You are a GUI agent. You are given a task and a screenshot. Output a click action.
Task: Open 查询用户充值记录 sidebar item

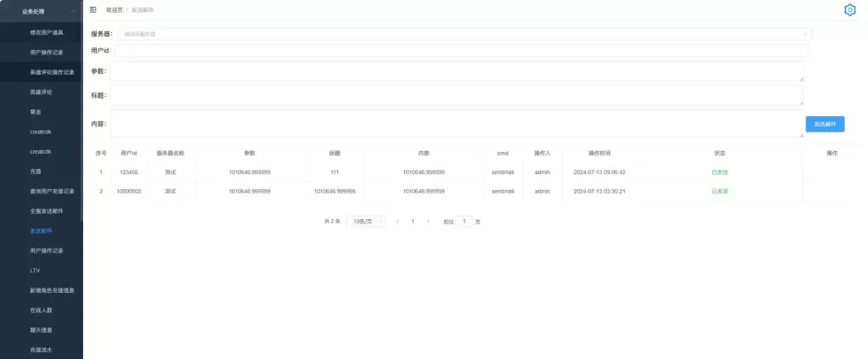[52, 191]
